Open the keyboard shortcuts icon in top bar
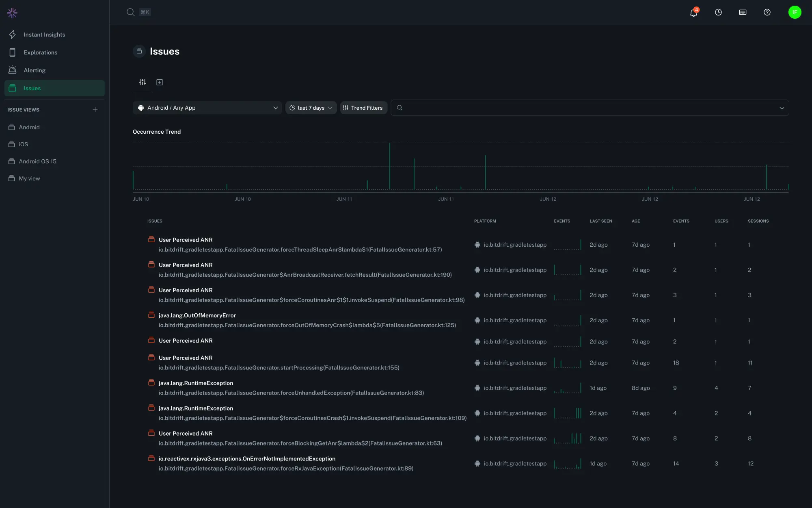812x508 pixels. tap(743, 13)
